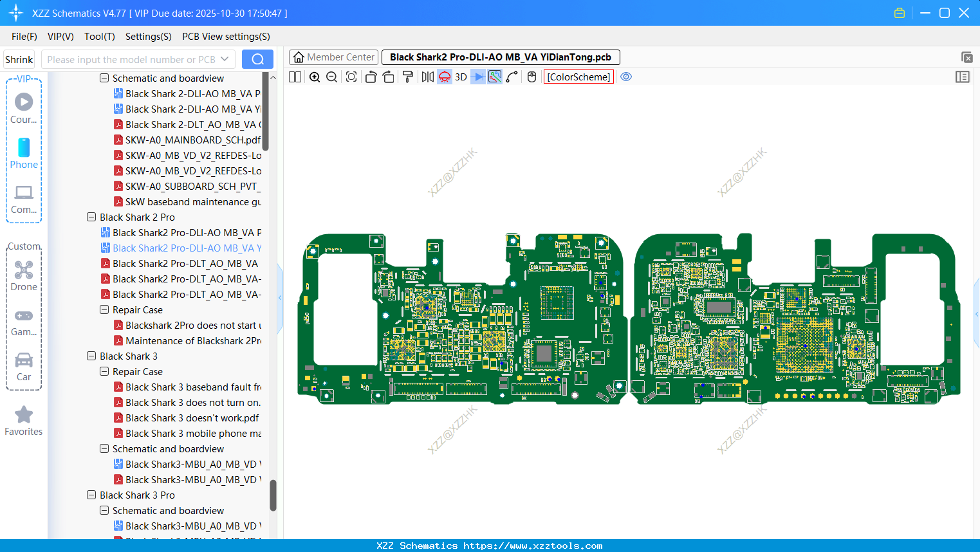
Task: Click the Member Center button
Action: click(333, 57)
